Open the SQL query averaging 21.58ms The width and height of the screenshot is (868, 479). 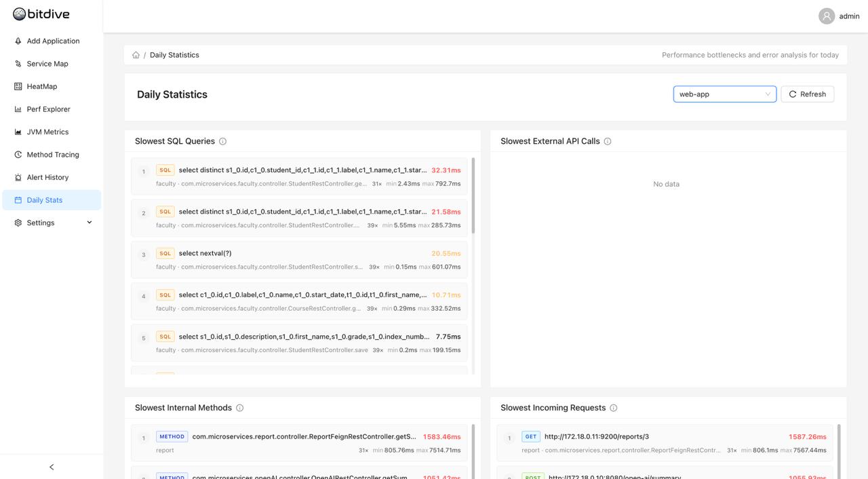click(299, 218)
